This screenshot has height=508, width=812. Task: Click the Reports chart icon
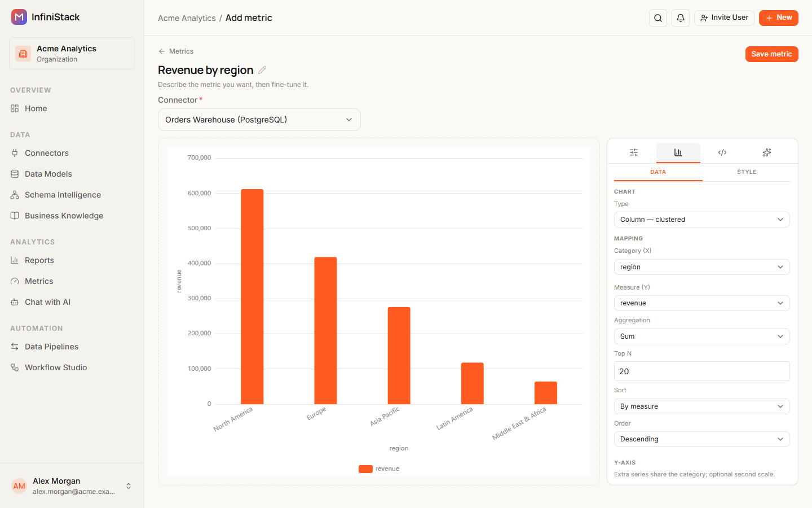(x=15, y=260)
